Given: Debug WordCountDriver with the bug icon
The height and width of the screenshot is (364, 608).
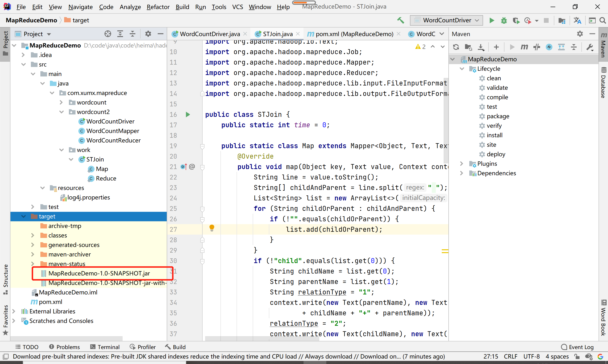Looking at the screenshot, I should click(503, 20).
